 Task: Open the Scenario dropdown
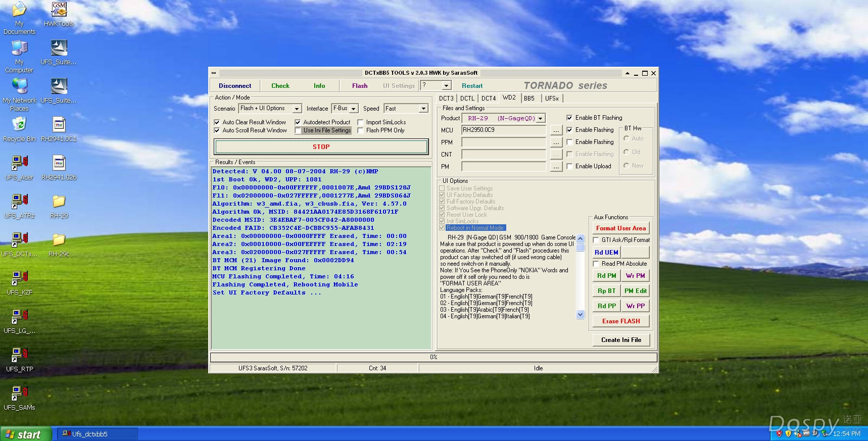pos(297,109)
